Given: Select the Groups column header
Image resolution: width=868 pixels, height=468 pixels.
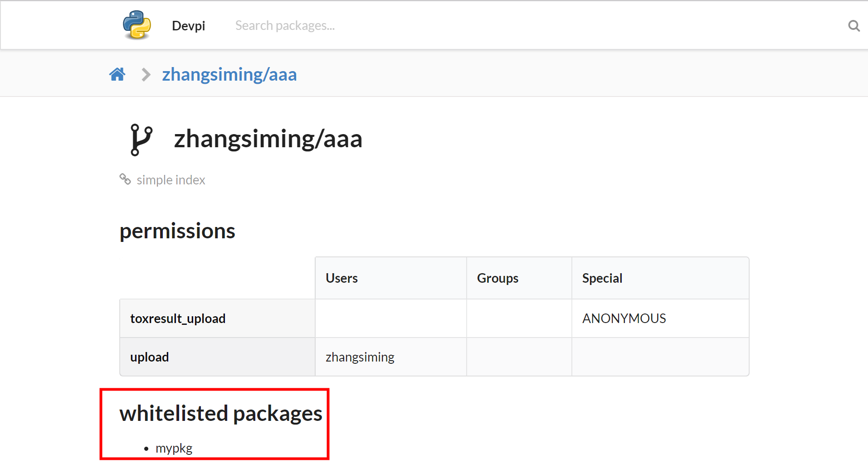Looking at the screenshot, I should (x=497, y=278).
